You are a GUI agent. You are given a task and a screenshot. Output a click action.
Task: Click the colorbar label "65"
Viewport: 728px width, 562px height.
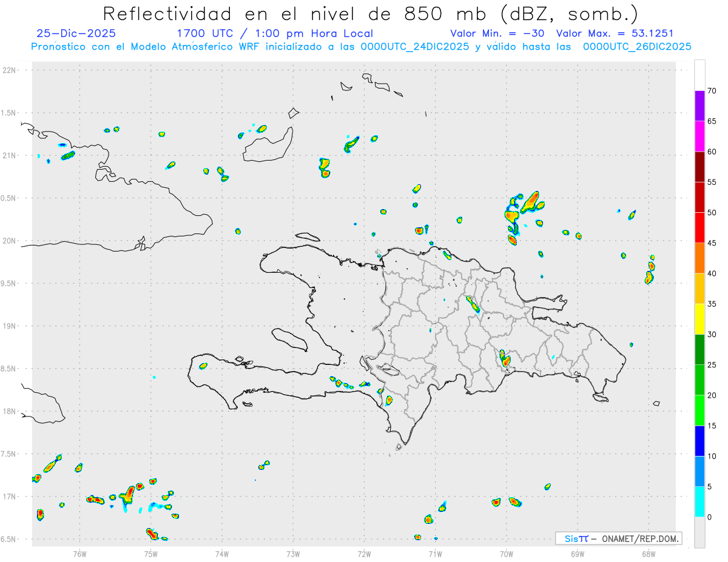(x=712, y=121)
